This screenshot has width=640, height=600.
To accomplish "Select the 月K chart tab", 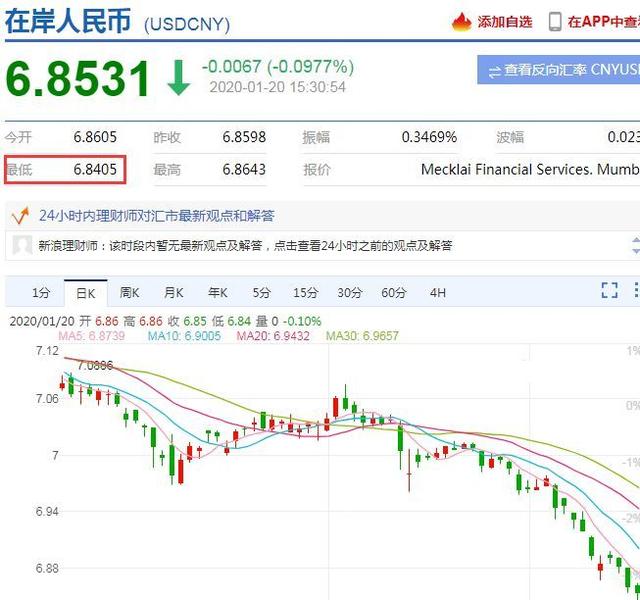I will [x=173, y=293].
